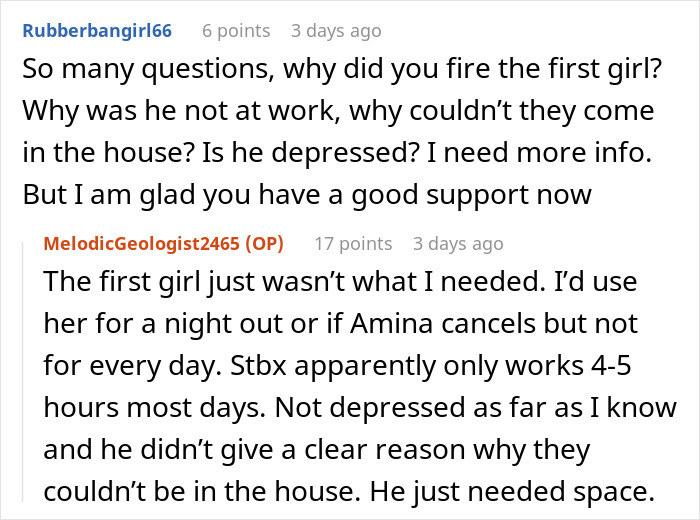Click the "6 points" score
Viewport: 700px width, 520px height.
tap(236, 30)
